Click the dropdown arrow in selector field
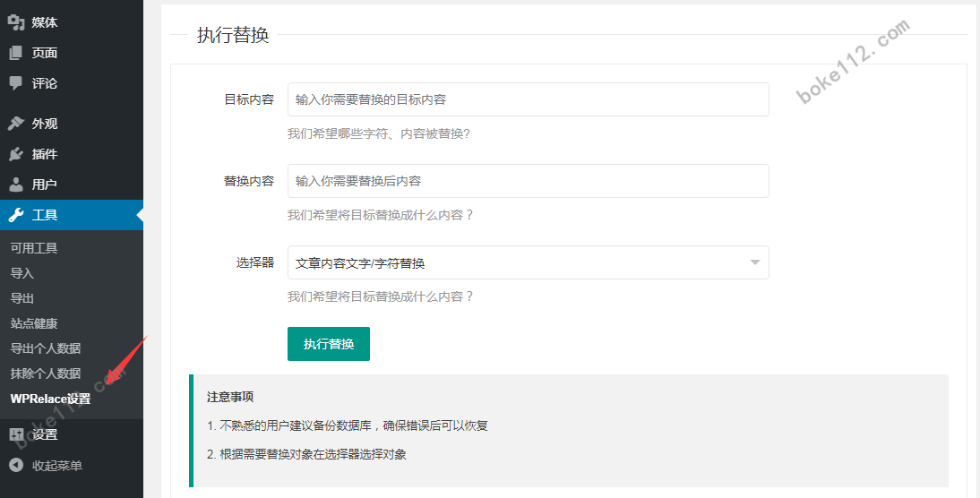Screen dimensions: 980x498 (754, 263)
